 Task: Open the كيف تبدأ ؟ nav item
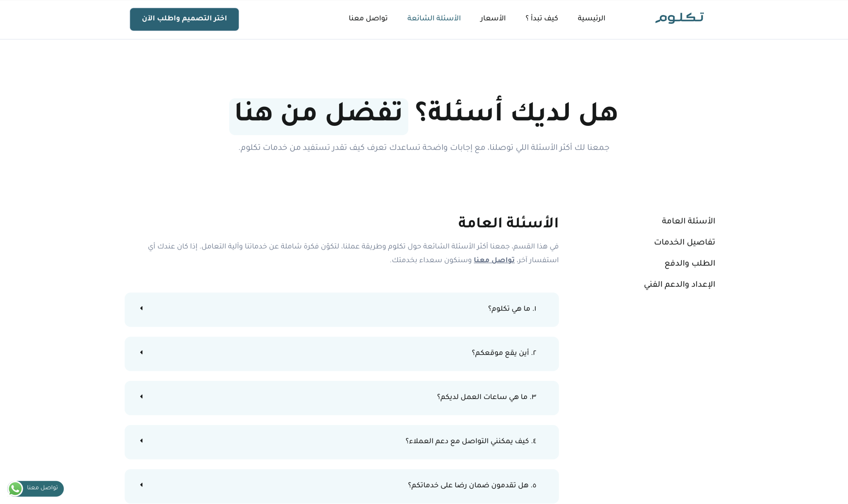click(542, 18)
